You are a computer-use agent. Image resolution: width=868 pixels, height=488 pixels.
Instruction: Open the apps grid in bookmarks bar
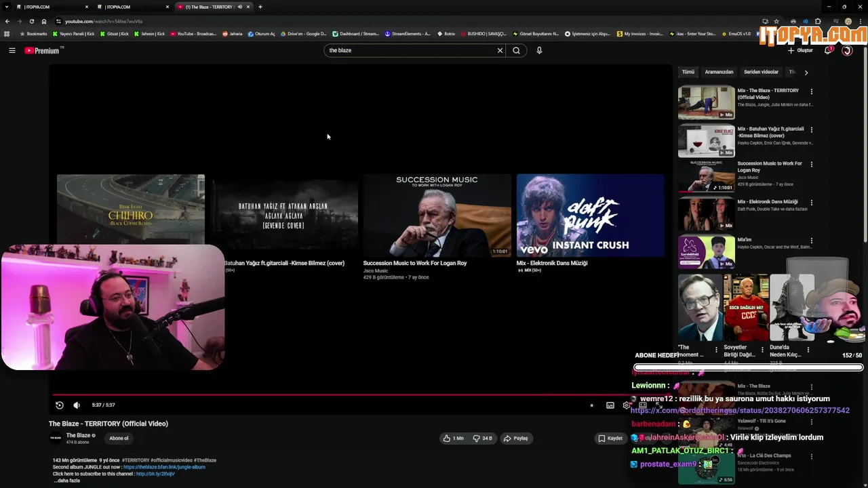pos(7,33)
